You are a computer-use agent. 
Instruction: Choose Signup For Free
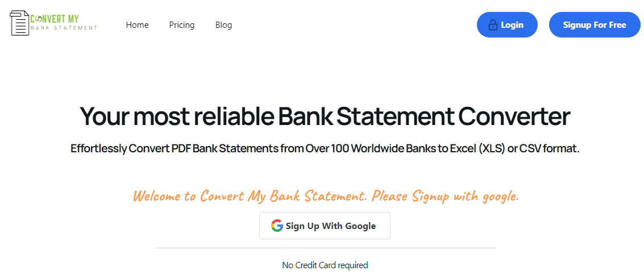[595, 24]
